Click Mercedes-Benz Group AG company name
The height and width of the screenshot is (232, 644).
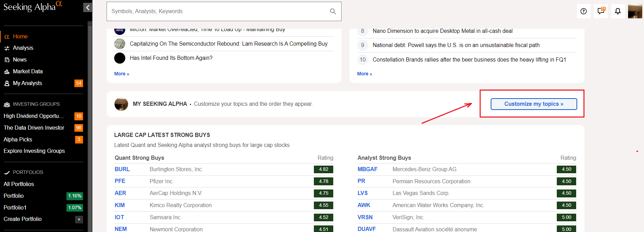425,169
